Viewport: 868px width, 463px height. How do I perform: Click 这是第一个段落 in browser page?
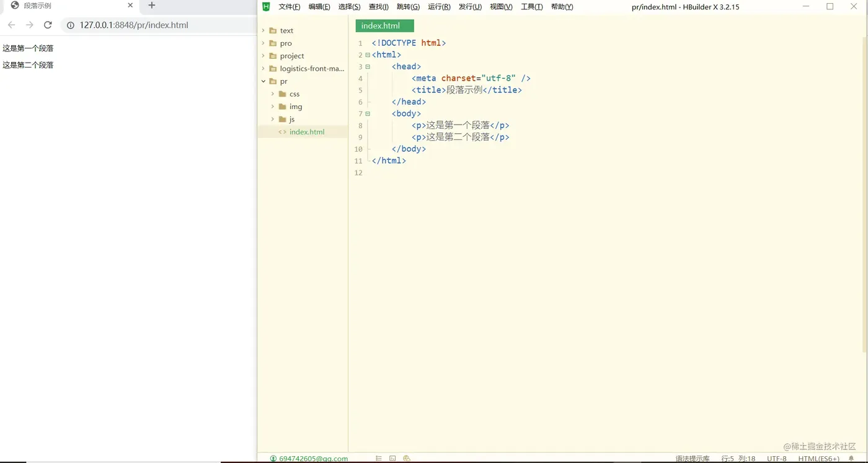(x=28, y=48)
